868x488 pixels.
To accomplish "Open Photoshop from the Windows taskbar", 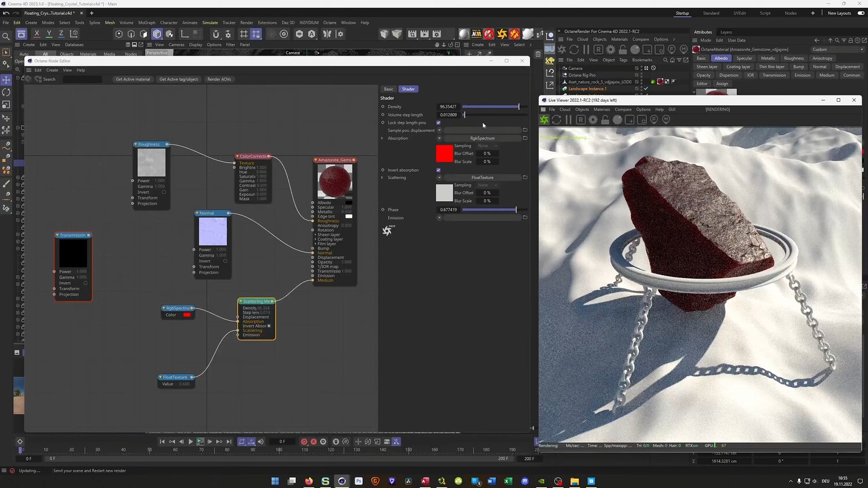I will click(359, 481).
